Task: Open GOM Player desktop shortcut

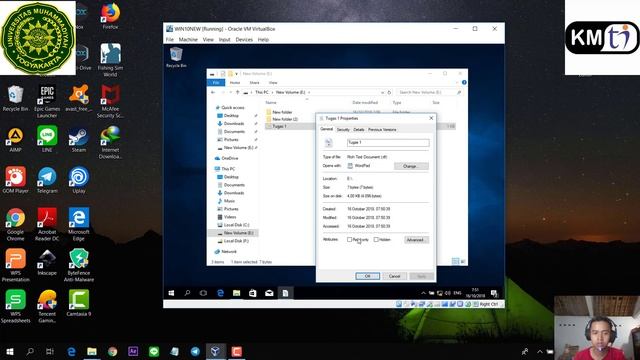Action: click(x=15, y=180)
